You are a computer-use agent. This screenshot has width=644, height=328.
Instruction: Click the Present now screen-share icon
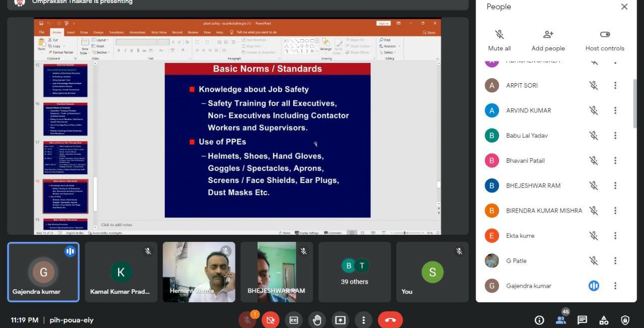(x=340, y=320)
